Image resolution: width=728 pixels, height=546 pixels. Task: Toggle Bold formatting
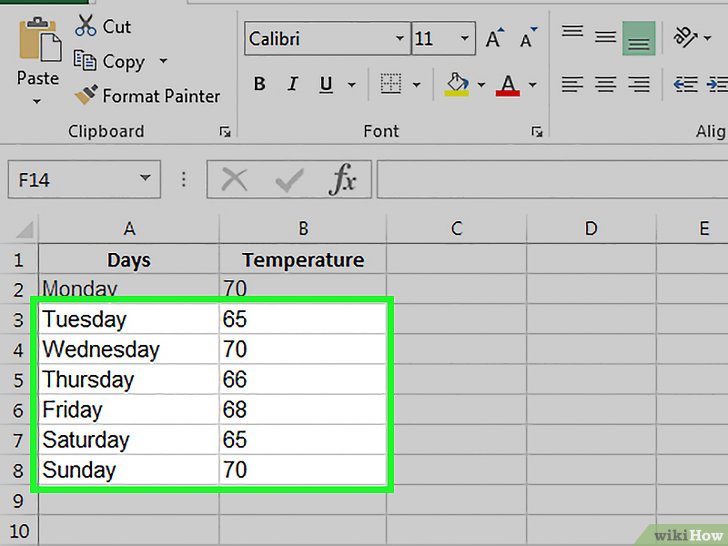[259, 85]
